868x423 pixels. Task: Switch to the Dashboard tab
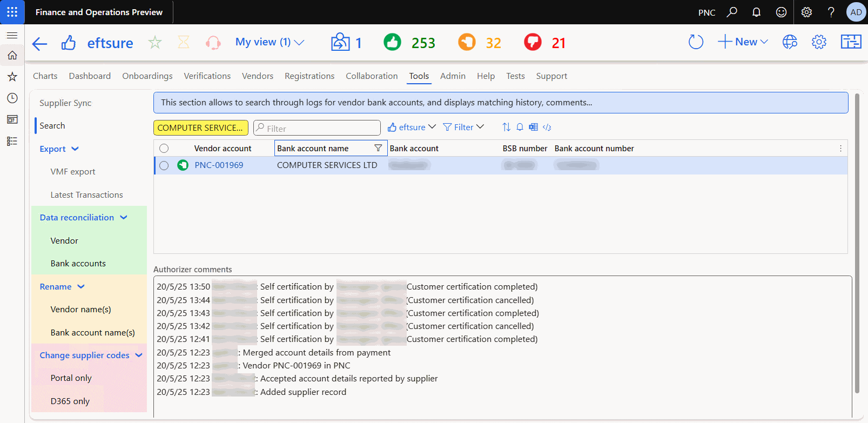pyautogui.click(x=90, y=76)
